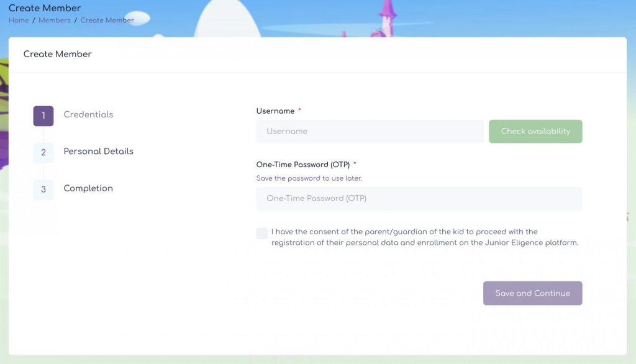This screenshot has width=636, height=364.
Task: Click the step 3 number badge
Action: (43, 189)
